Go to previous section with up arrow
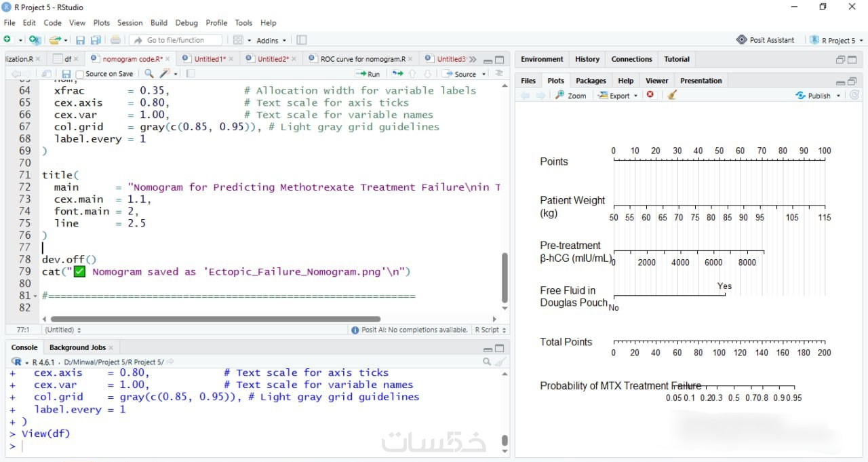Viewport: 868px width, 462px height. tap(412, 74)
